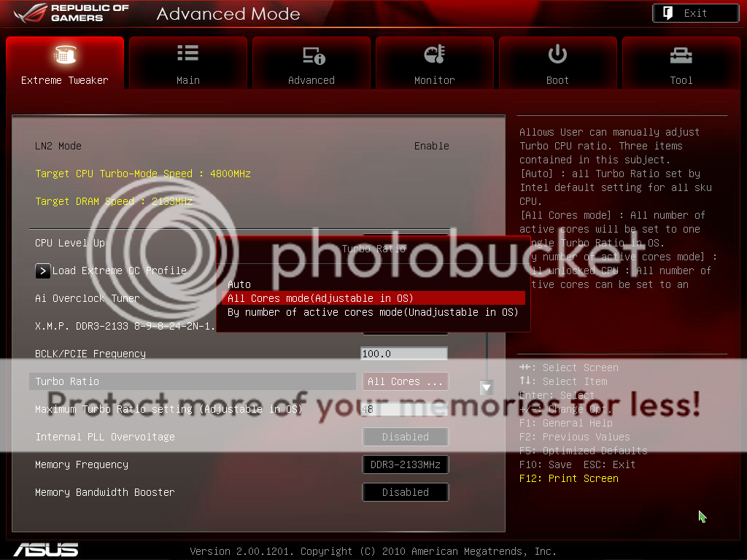Select Maximum Turbo Ratio setting label
This screenshot has height=560, width=747.
169,409
